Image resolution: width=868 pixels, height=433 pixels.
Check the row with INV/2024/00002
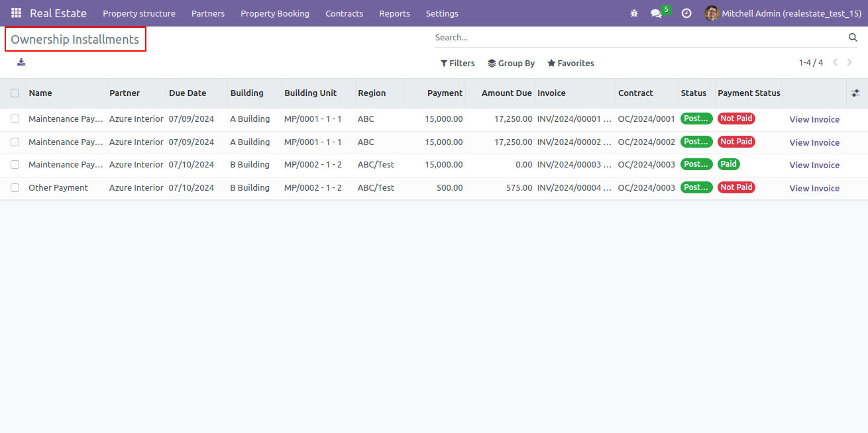click(x=15, y=142)
